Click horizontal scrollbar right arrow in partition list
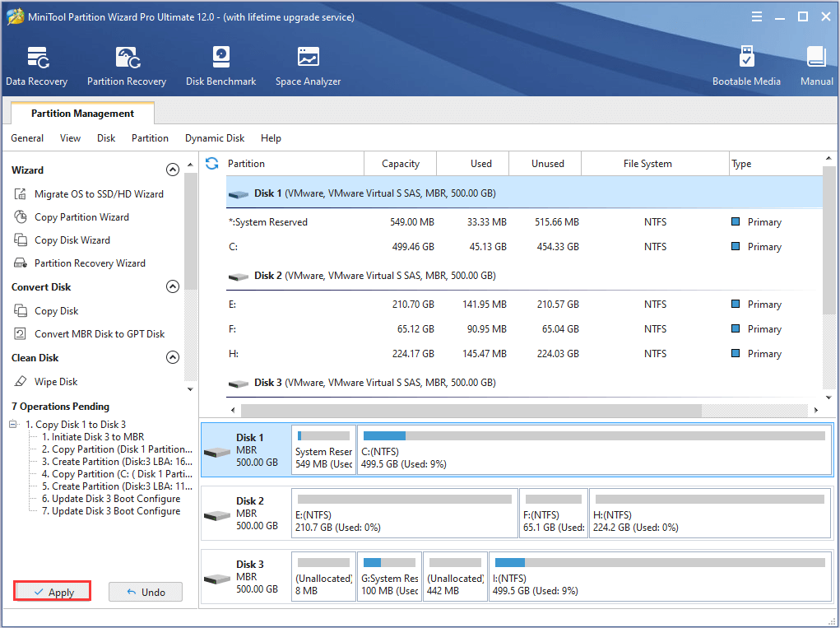 pos(816,411)
